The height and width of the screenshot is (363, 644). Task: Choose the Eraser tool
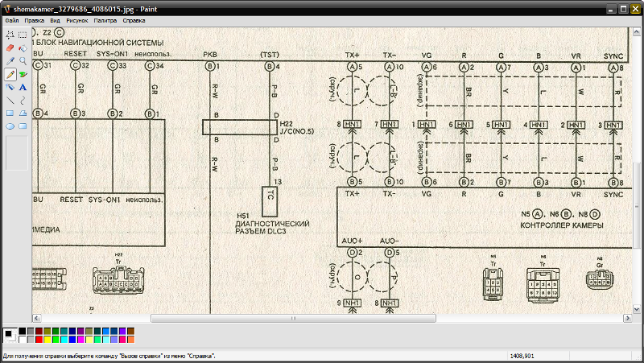click(x=10, y=47)
